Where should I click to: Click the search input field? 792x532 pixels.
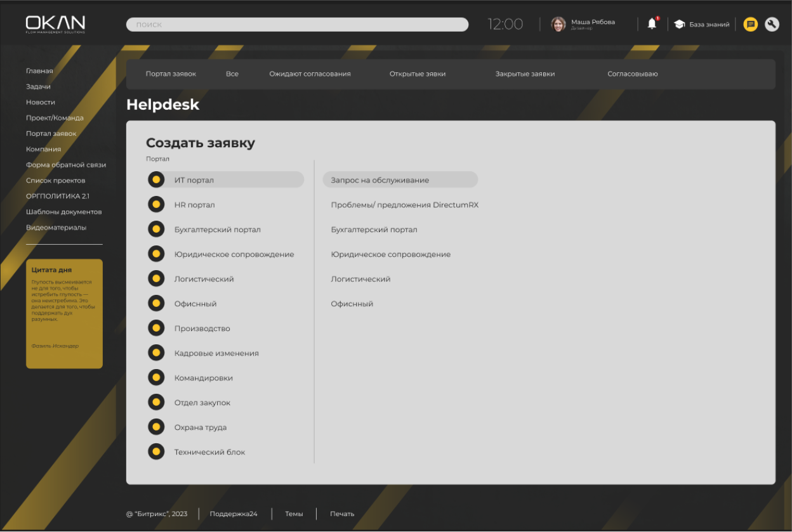click(297, 25)
